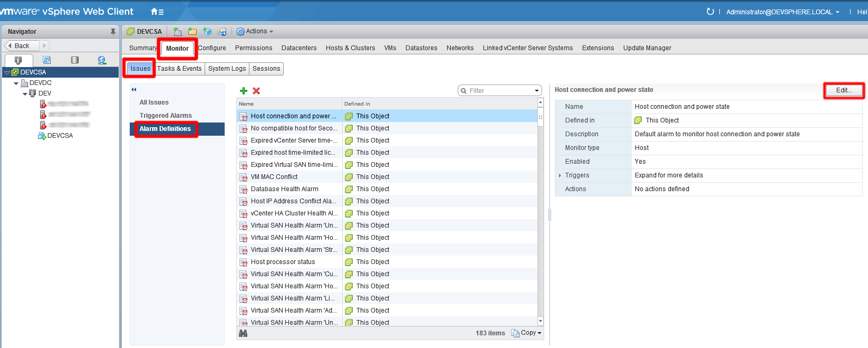868x348 pixels.
Task: Open the Datastores tab
Action: pyautogui.click(x=421, y=48)
